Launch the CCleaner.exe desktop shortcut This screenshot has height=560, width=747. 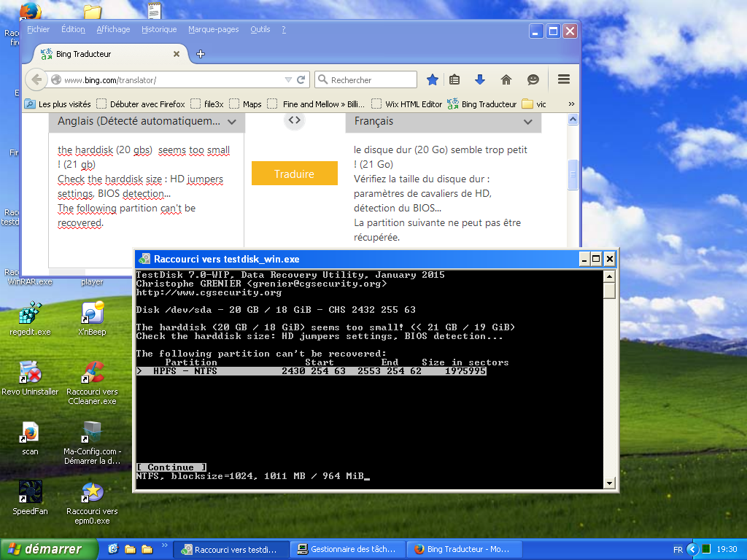(92, 384)
